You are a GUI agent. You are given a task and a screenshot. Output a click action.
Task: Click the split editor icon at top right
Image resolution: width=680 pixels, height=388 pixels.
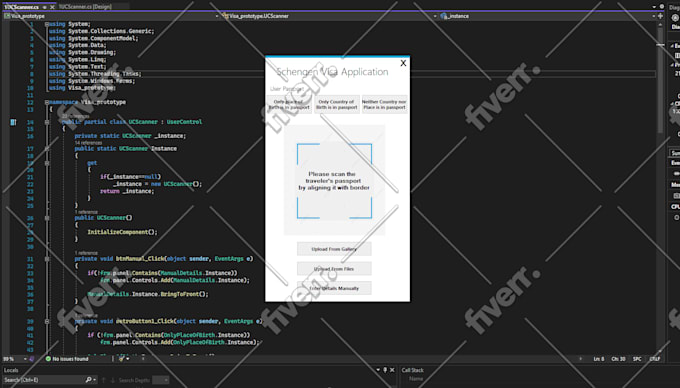(x=660, y=16)
